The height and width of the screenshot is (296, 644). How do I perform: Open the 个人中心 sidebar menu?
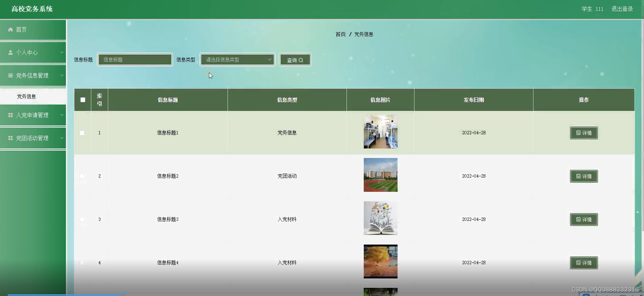tap(33, 52)
